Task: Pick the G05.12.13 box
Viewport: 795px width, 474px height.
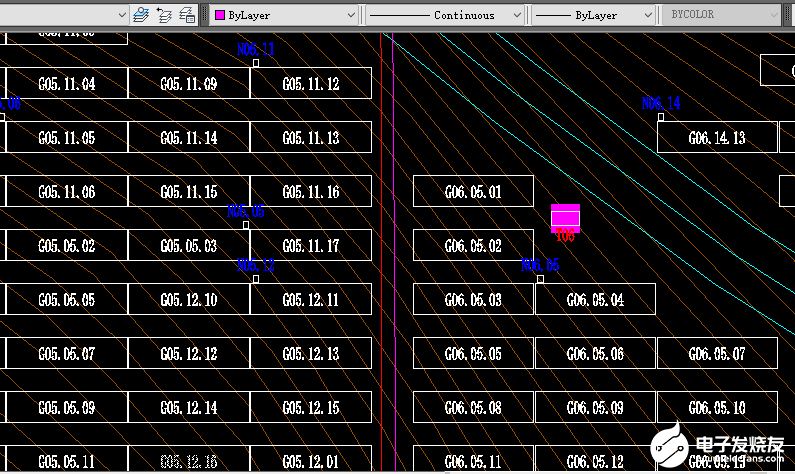Action: point(311,353)
